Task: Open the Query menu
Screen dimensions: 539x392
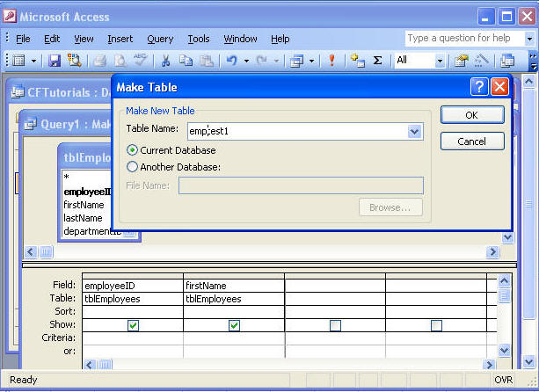Action: tap(160, 40)
